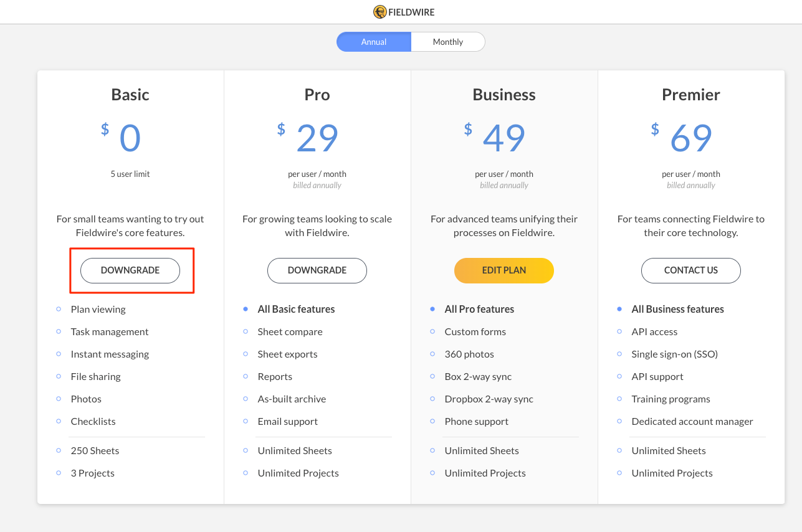Image resolution: width=802 pixels, height=532 pixels.
Task: Click '250 Sheets' in Basic
Action: [x=95, y=450]
